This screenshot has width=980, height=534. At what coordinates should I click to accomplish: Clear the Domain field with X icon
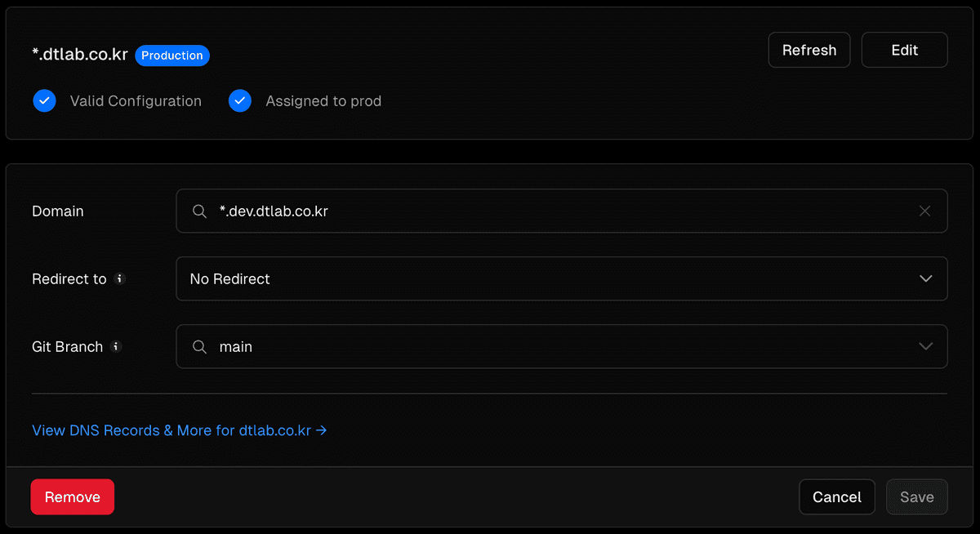point(924,211)
